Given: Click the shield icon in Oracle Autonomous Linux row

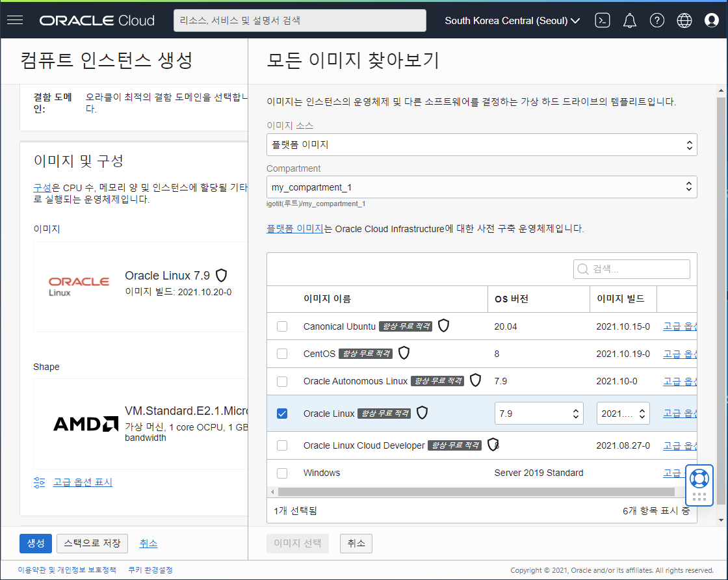Looking at the screenshot, I should click(475, 380).
